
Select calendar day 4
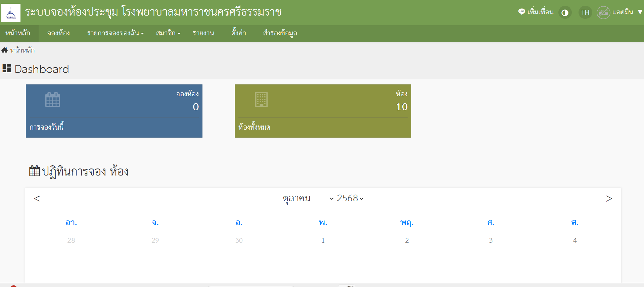tap(575, 240)
